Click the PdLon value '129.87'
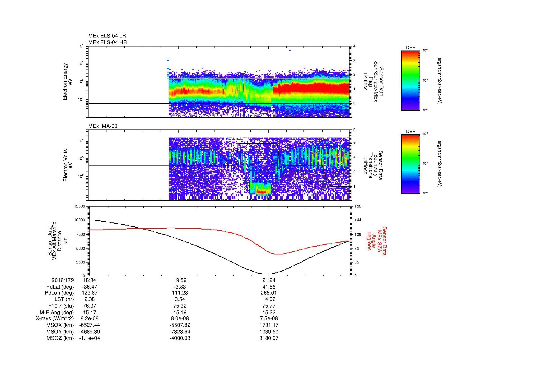 (x=89, y=293)
